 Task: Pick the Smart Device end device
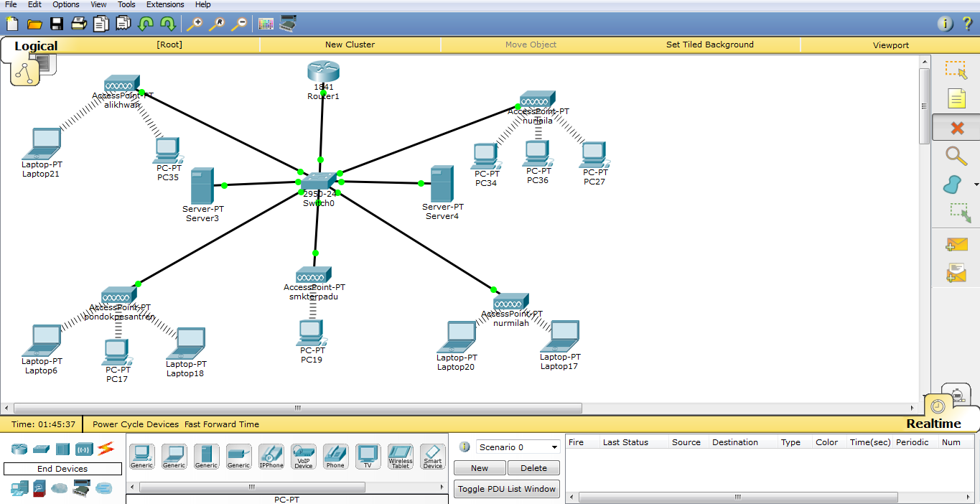pos(432,457)
